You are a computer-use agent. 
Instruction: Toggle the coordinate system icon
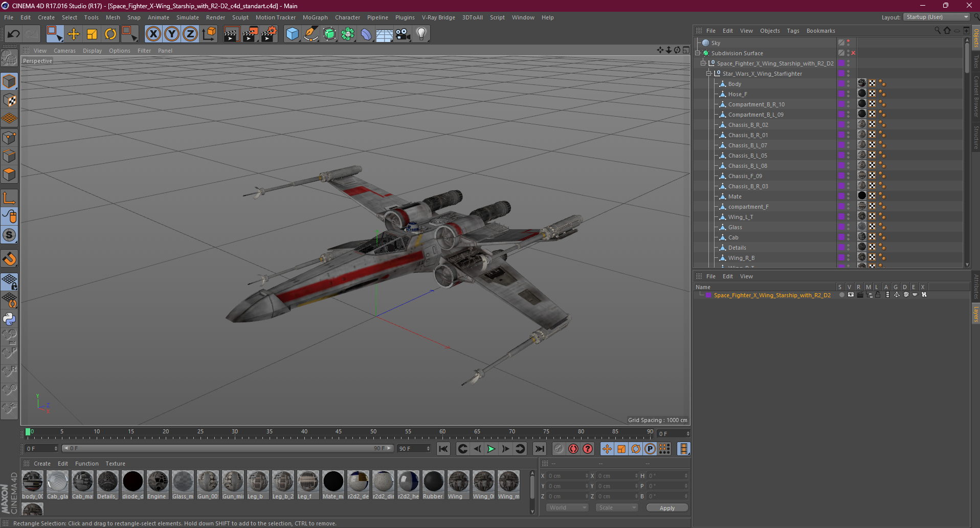[x=209, y=34]
